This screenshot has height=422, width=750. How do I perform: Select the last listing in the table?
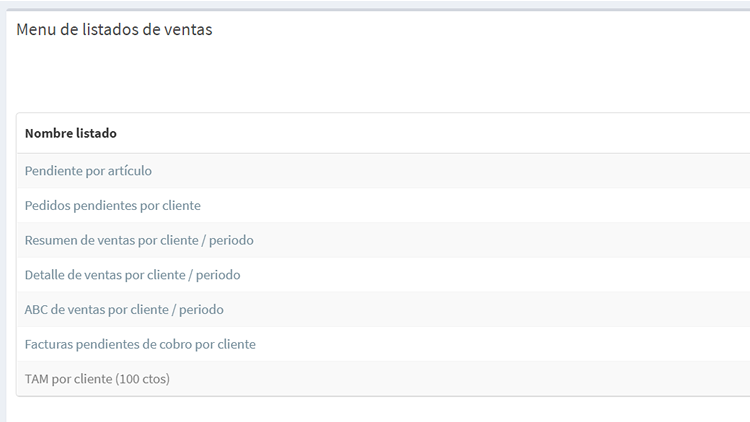click(x=97, y=379)
